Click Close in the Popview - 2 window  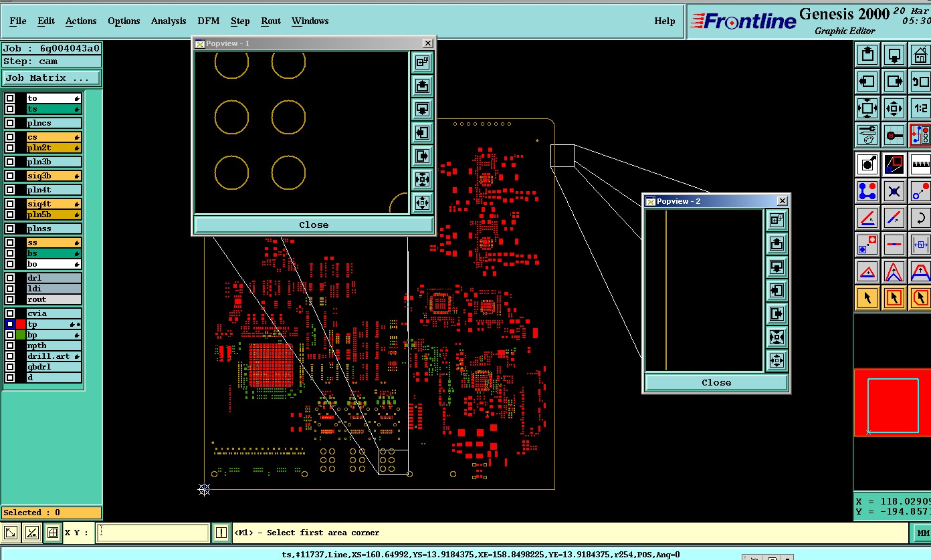tap(716, 382)
